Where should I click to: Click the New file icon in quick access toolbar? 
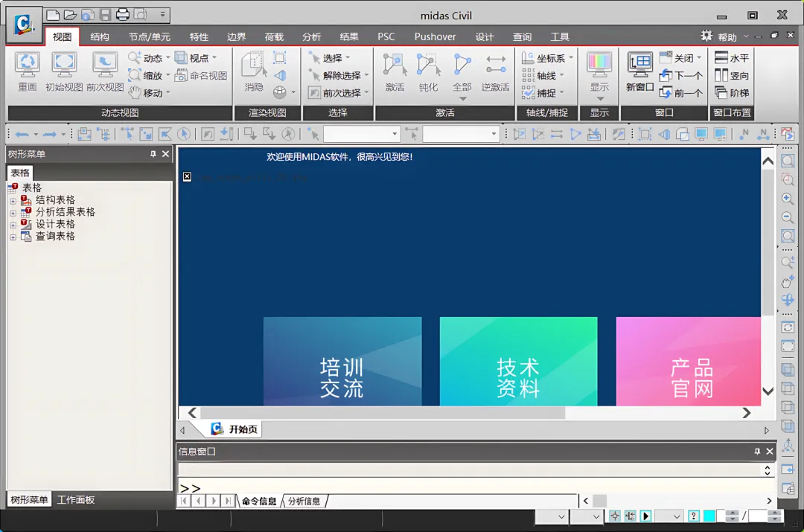click(x=52, y=15)
